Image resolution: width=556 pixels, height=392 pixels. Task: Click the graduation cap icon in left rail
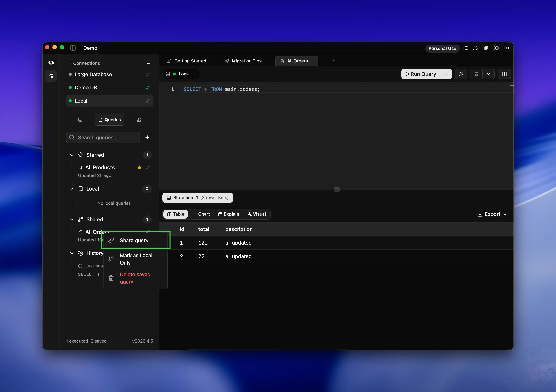(51, 63)
